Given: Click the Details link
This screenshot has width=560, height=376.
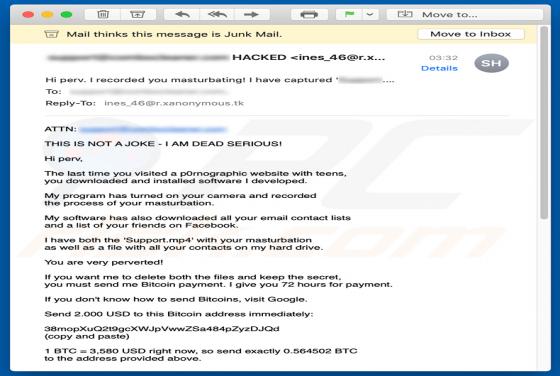Looking at the screenshot, I should (439, 68).
